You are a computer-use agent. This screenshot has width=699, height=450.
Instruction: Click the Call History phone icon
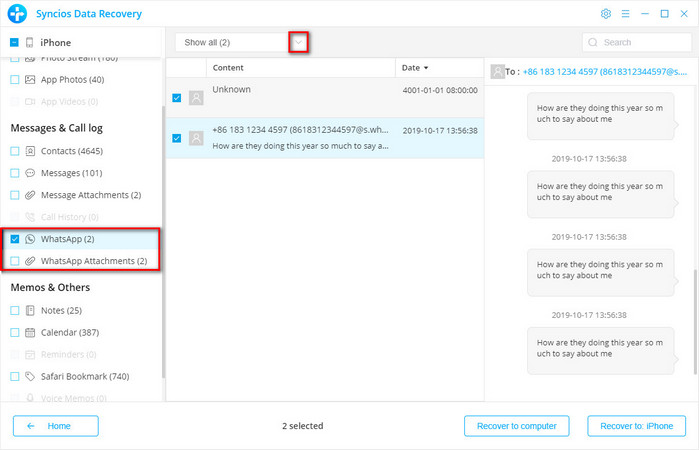tap(30, 217)
